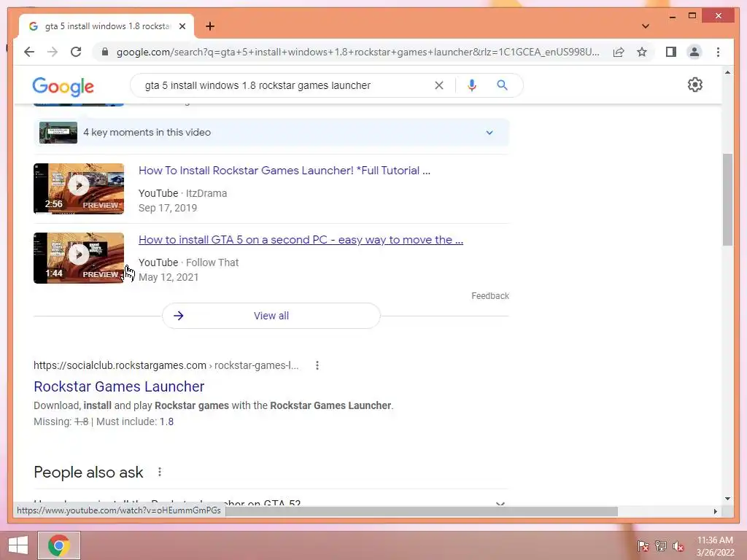This screenshot has width=747, height=560.
Task: Select the gta 5 install browser tab
Action: pos(107,26)
